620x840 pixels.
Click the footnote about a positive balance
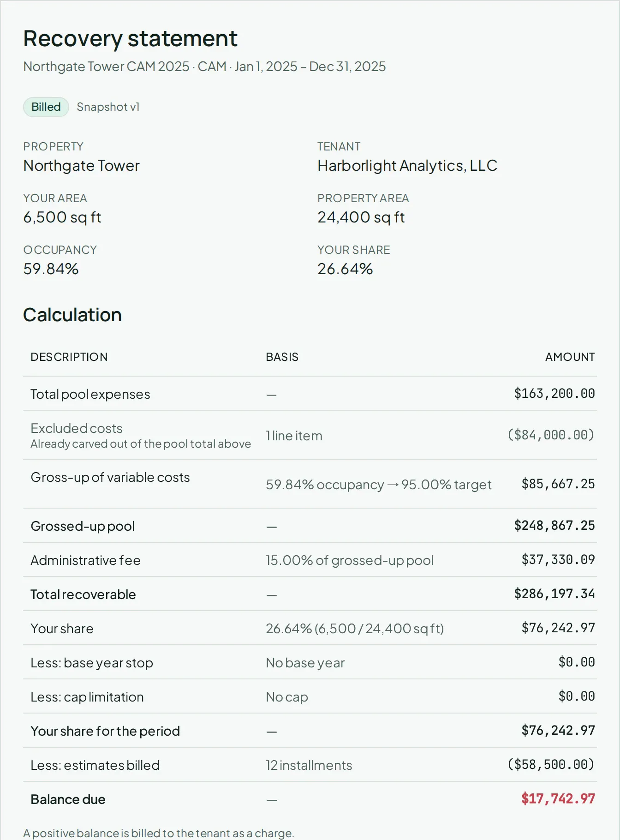click(159, 833)
